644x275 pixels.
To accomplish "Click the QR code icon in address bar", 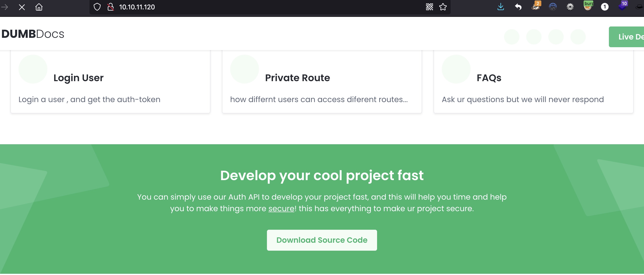I will coord(429,7).
